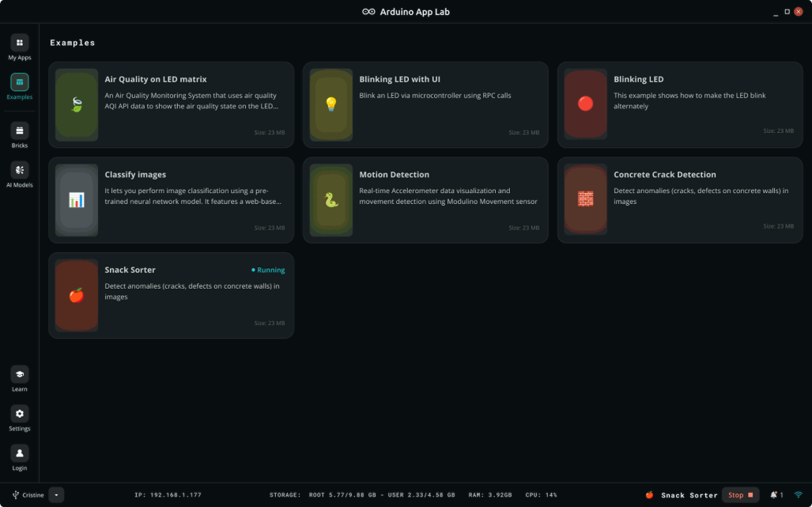Viewport: 812px width, 507px height.
Task: Open the Classify images example
Action: (x=171, y=200)
